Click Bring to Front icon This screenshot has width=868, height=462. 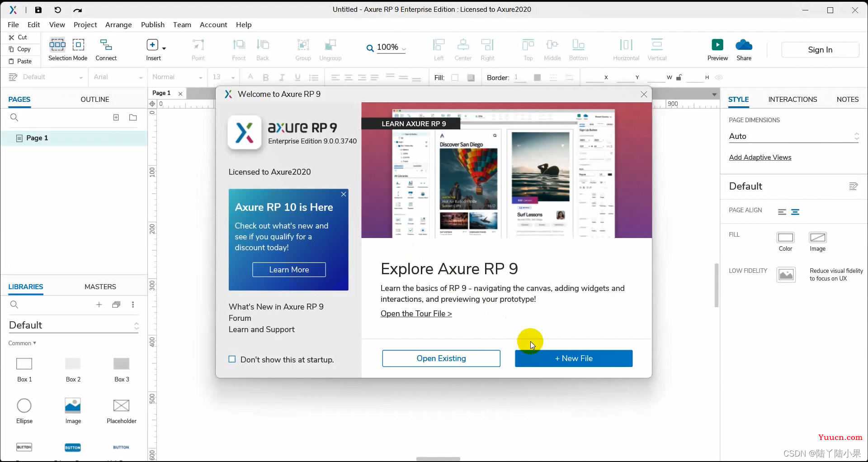239,44
